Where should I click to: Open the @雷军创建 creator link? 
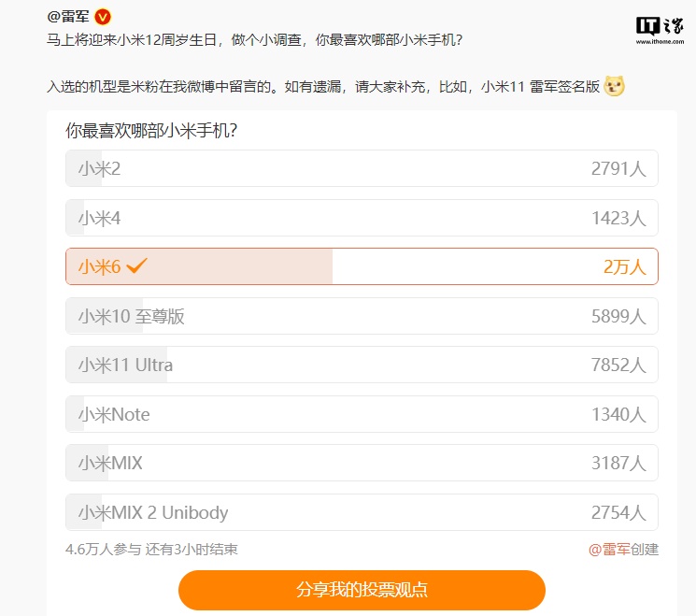click(623, 550)
